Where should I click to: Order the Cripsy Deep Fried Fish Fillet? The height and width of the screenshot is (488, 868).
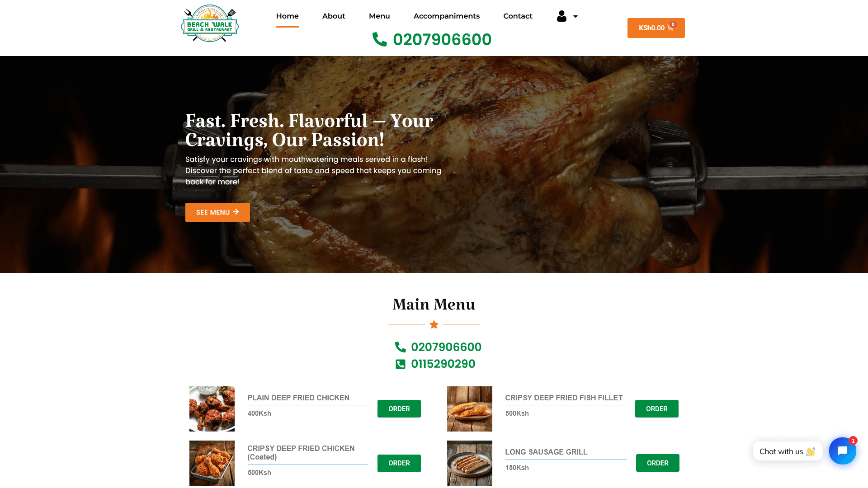656,409
